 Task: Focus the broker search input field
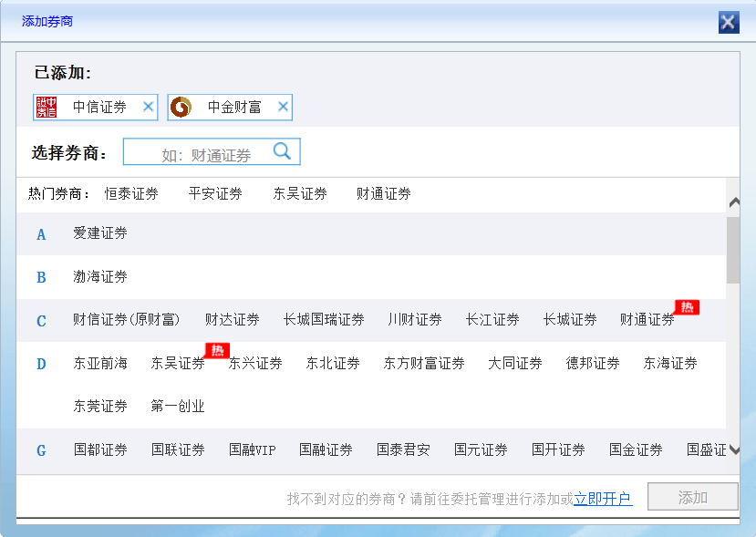tap(212, 151)
